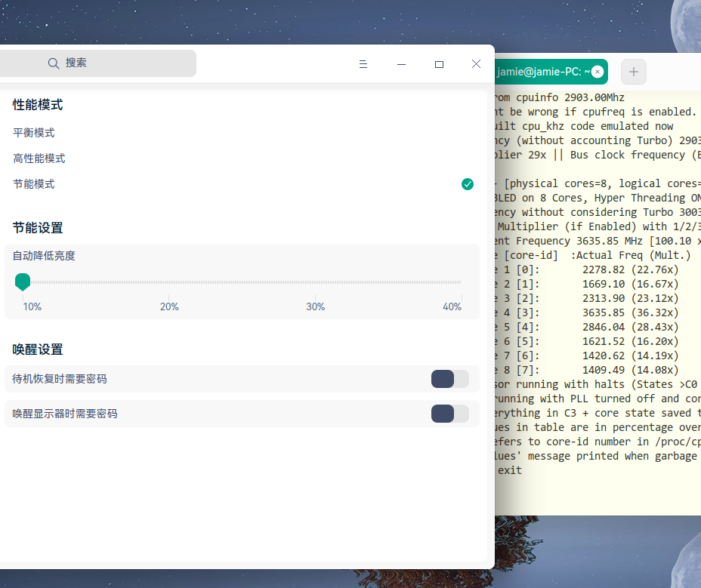
Task: Click the 节能设置 section heading
Action: coord(38,228)
